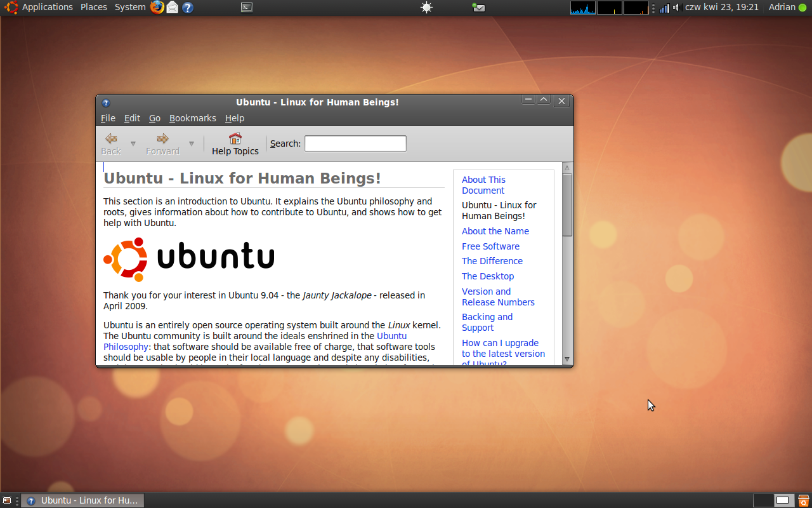Open the Edit menu in the help window

[132, 118]
